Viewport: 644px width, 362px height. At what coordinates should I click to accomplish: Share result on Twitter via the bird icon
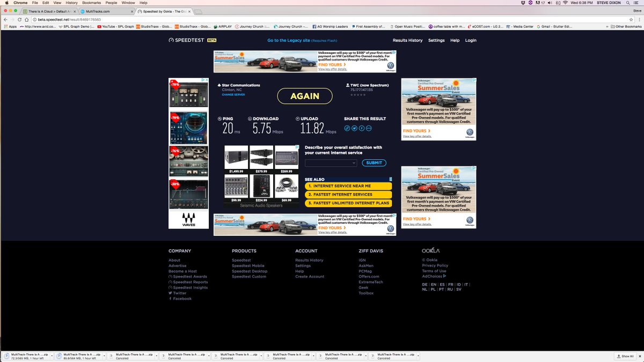tap(354, 128)
